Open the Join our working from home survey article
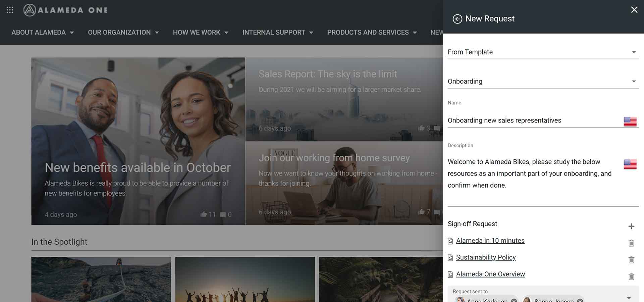 point(334,158)
